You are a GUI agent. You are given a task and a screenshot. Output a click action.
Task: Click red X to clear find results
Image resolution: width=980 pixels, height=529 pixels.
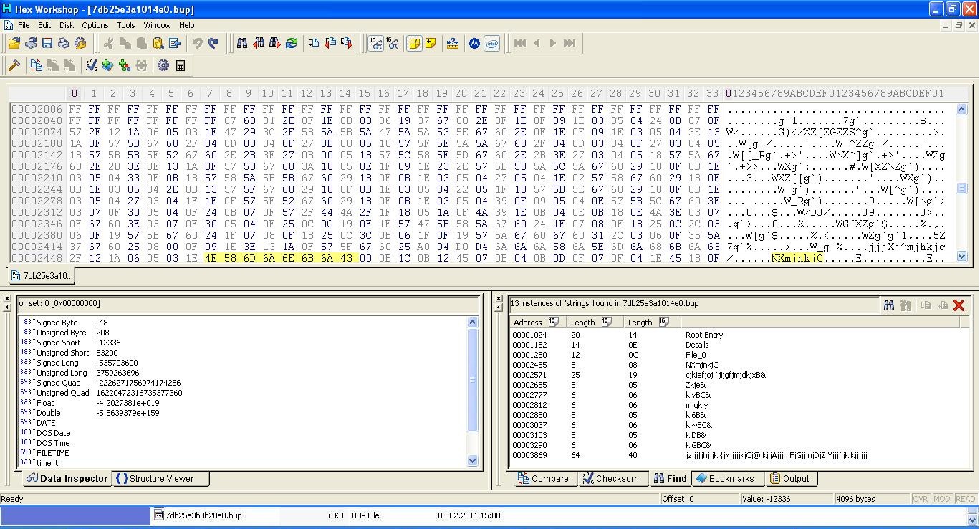[x=959, y=305]
